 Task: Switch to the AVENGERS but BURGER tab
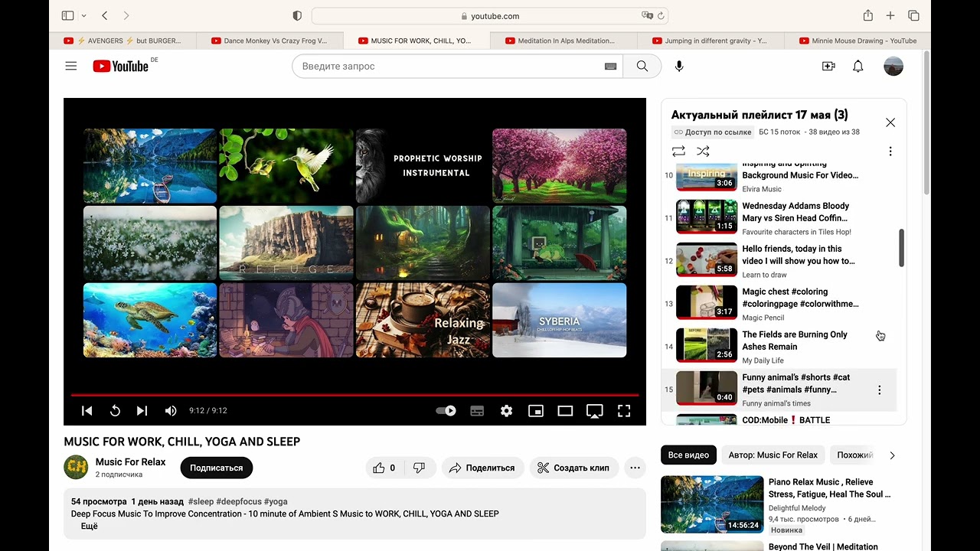(x=122, y=41)
